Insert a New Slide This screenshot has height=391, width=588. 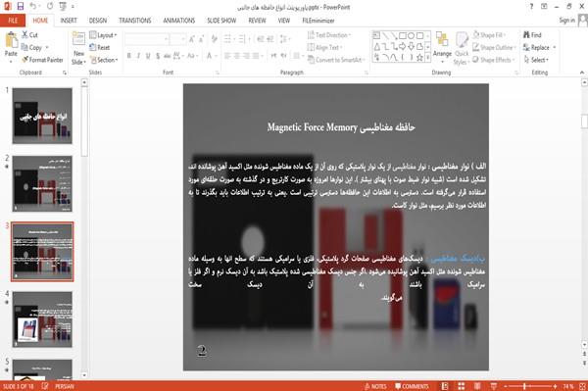[78, 48]
